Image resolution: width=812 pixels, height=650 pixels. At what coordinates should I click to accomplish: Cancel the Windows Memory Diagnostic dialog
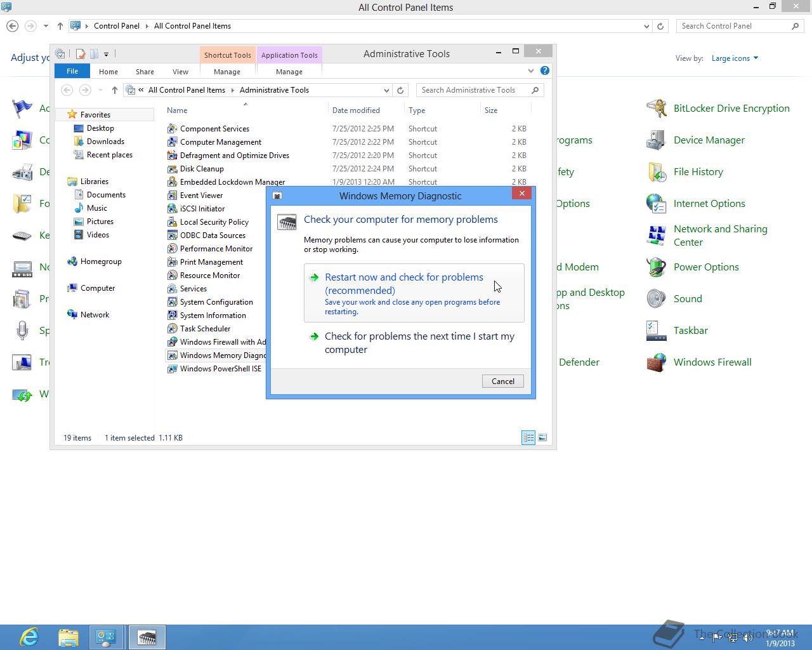tap(503, 381)
